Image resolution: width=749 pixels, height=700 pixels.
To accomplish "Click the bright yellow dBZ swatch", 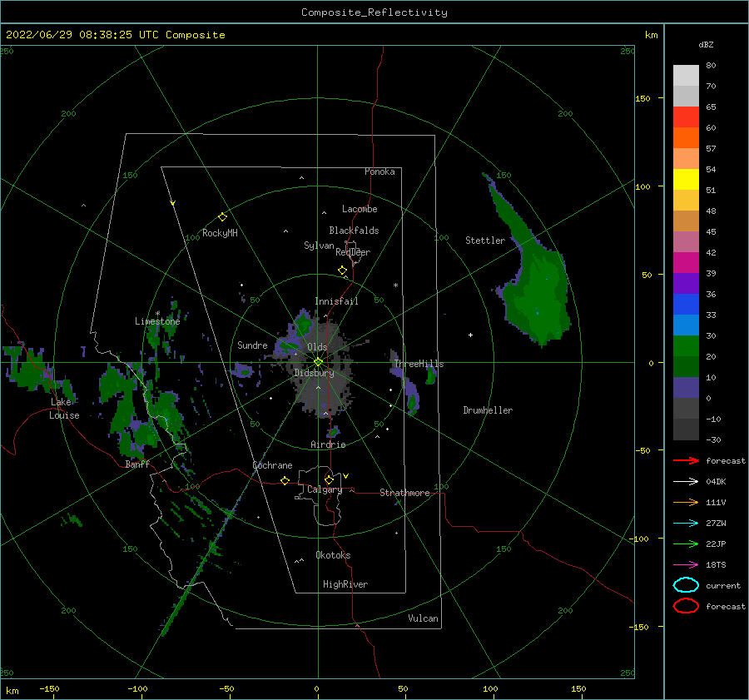I will (x=686, y=180).
